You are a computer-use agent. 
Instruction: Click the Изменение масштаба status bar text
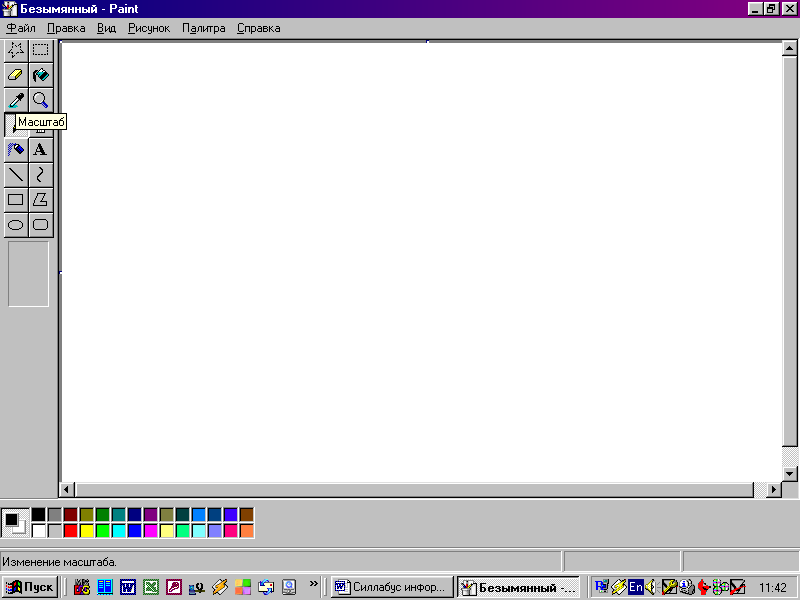[59, 562]
